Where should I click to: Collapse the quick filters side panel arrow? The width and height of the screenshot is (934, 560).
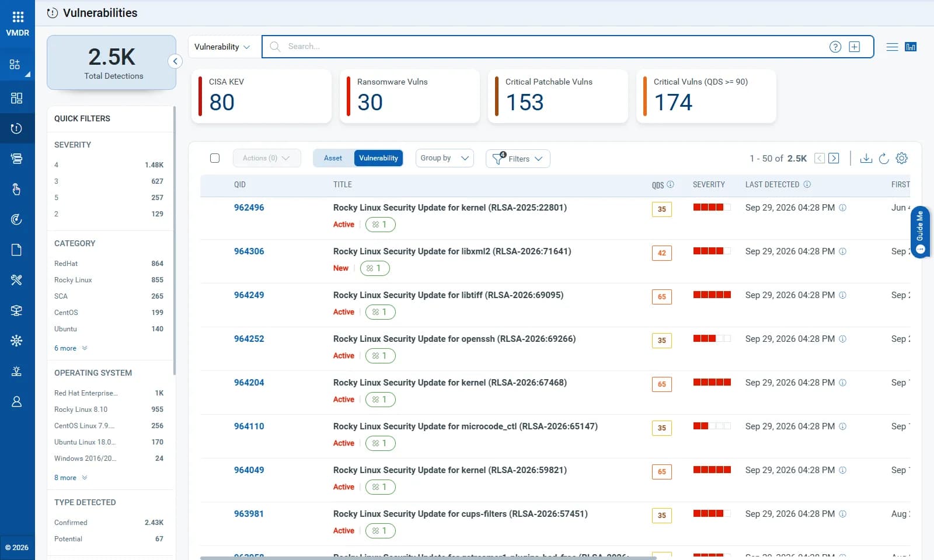click(175, 61)
